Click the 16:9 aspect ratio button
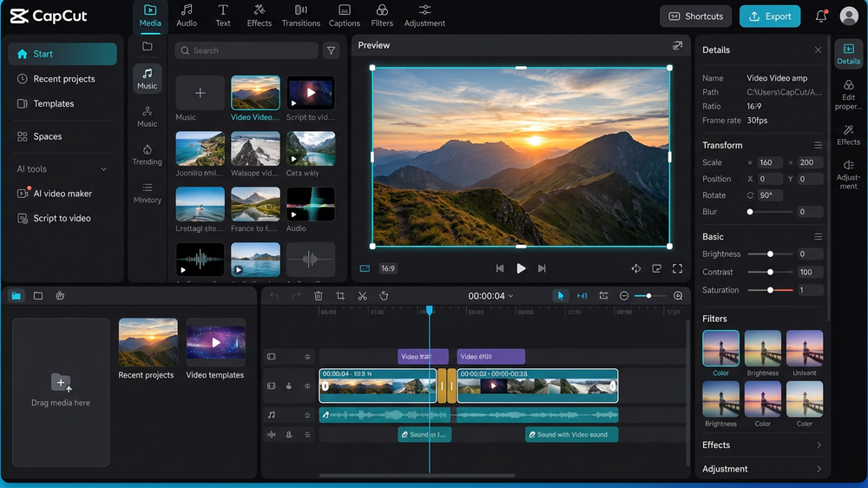868x488 pixels. tap(387, 268)
